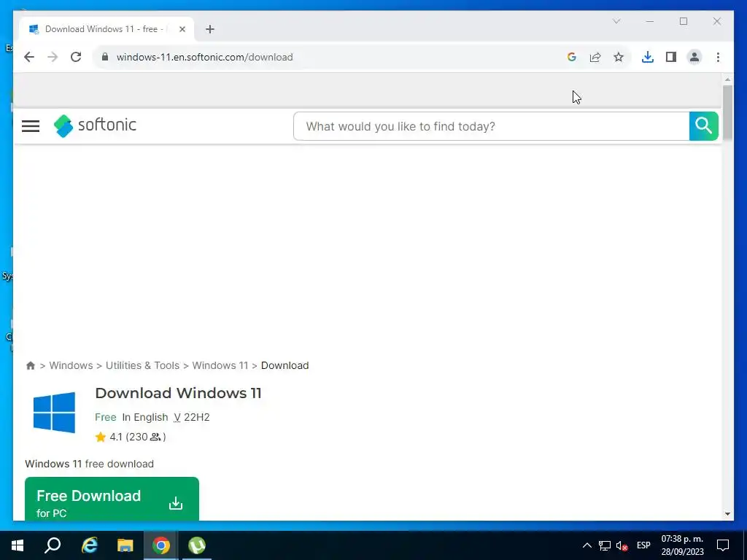Image resolution: width=747 pixels, height=560 pixels.
Task: Open Chrome downloads icon
Action: tap(648, 57)
